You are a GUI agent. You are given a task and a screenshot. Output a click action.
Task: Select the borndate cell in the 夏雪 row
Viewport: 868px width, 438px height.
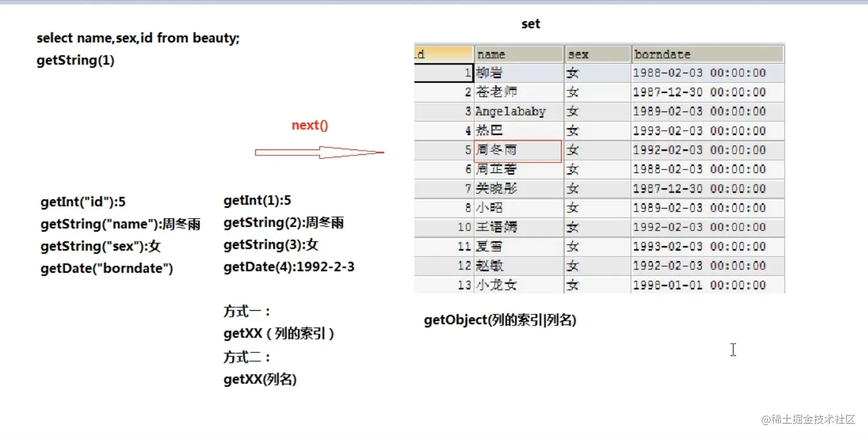click(708, 246)
